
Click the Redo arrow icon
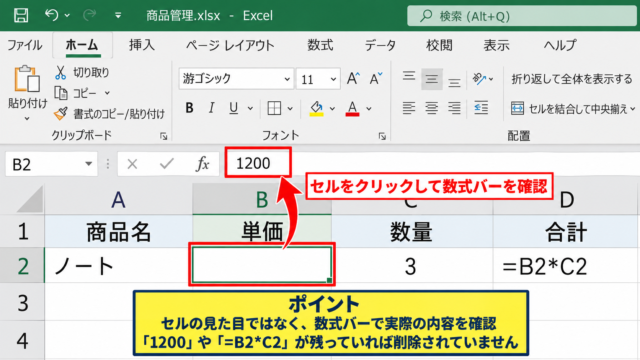[89, 15]
